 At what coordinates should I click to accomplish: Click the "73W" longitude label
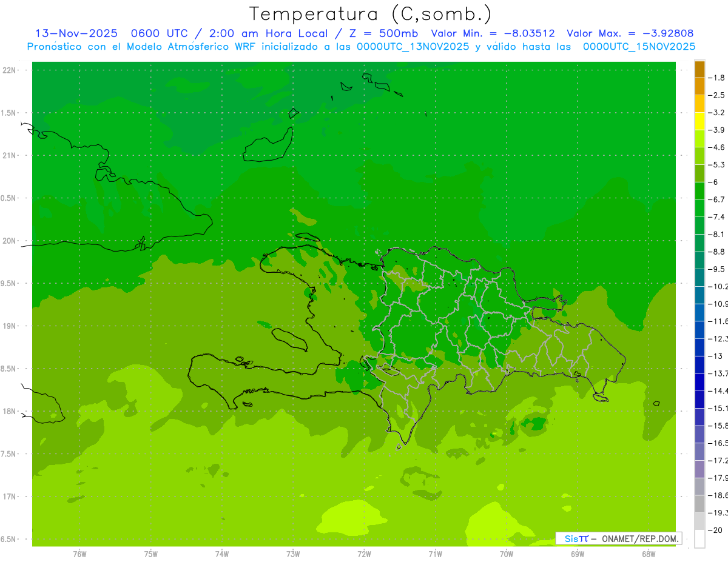click(293, 554)
